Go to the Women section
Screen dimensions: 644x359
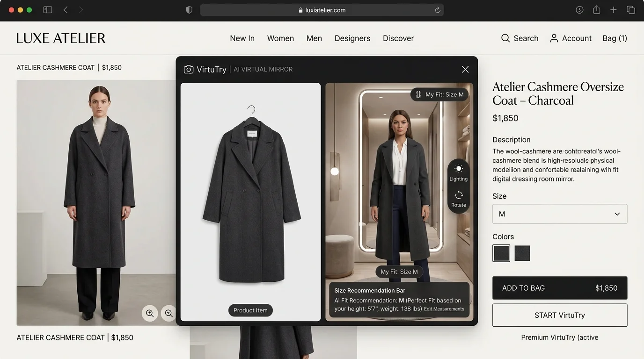coord(280,38)
